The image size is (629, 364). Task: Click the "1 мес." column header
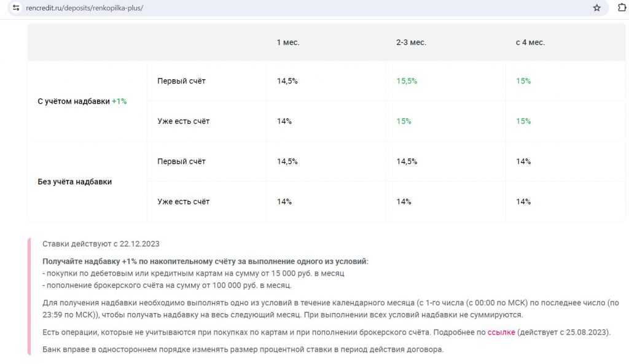point(288,42)
